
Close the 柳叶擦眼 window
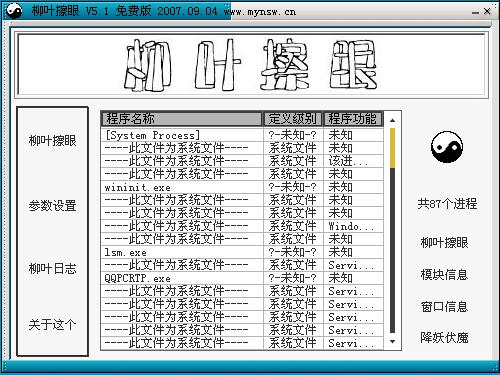pos(487,11)
